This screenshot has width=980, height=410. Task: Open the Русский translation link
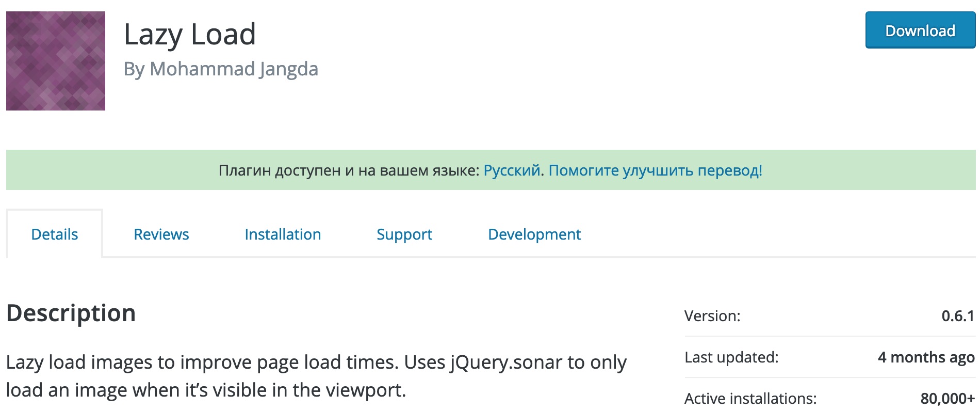tap(512, 170)
